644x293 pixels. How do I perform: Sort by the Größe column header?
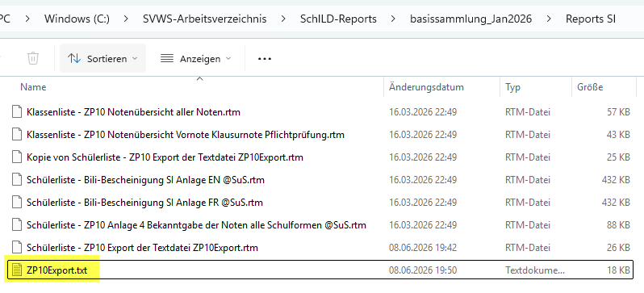[x=590, y=87]
